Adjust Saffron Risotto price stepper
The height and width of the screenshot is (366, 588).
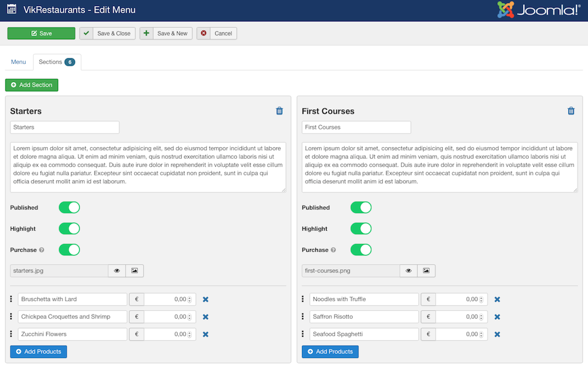point(481,317)
